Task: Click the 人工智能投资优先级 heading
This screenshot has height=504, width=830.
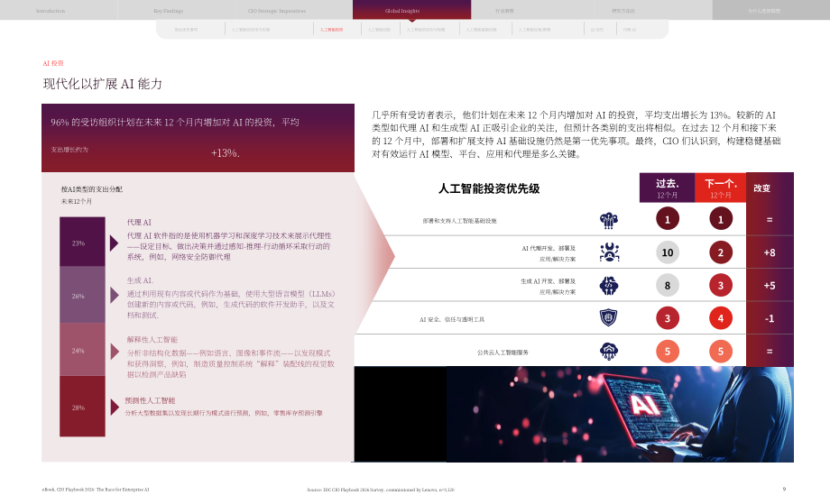Action: 489,188
